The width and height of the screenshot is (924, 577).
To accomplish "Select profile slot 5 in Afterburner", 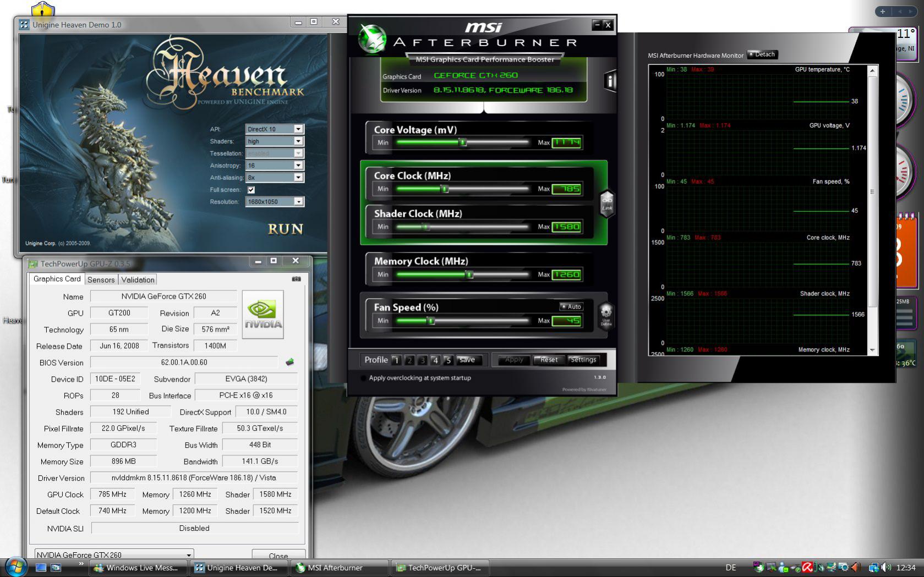I will pyautogui.click(x=448, y=360).
